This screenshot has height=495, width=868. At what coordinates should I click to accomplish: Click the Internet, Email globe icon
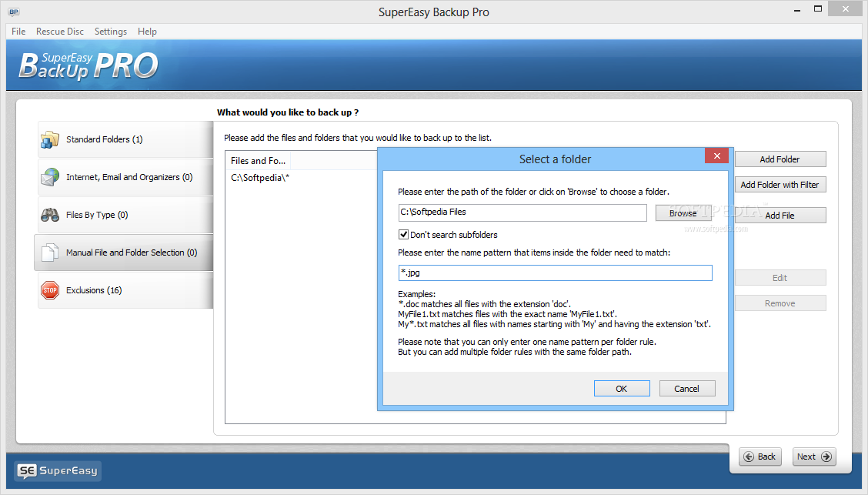pyautogui.click(x=50, y=177)
